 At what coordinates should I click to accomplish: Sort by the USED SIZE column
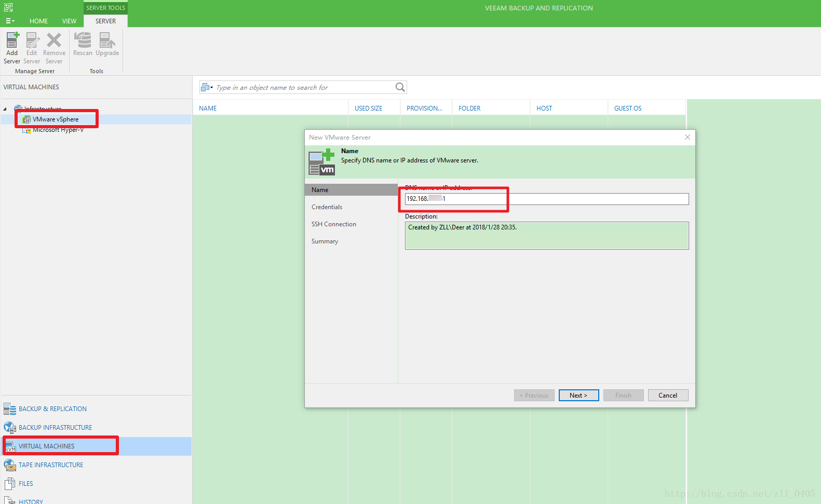pos(374,108)
